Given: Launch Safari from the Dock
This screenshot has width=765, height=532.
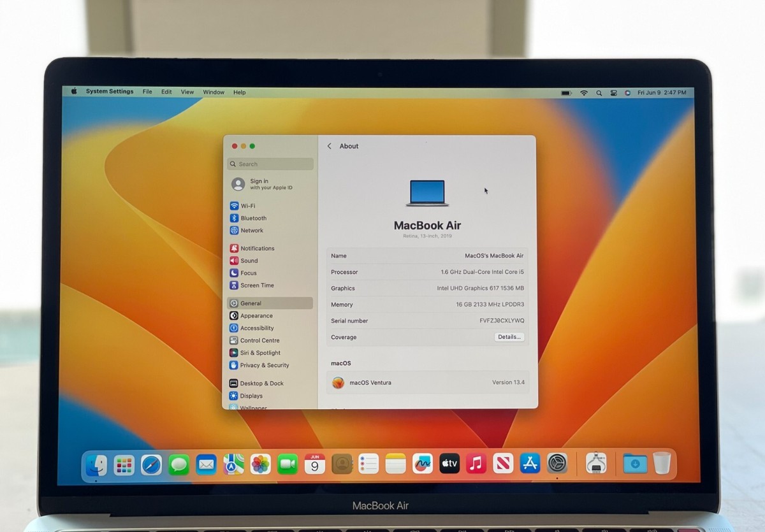Looking at the screenshot, I should (x=152, y=464).
